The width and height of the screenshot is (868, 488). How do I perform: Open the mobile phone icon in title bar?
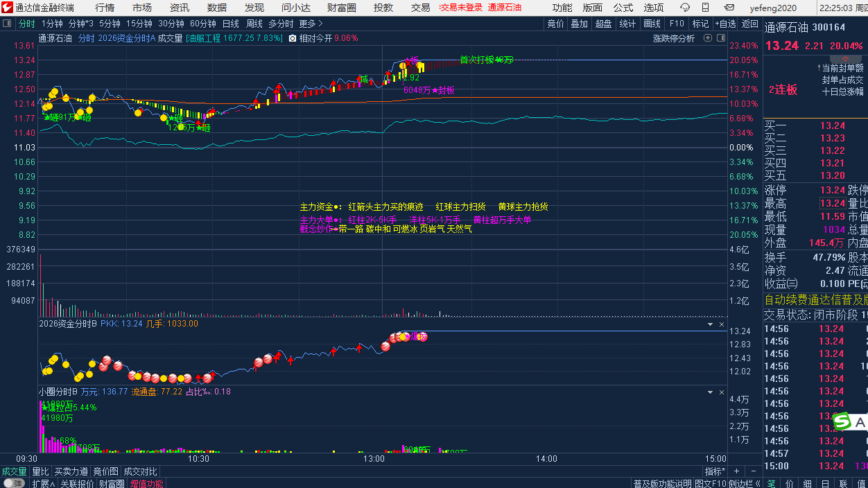click(x=706, y=8)
